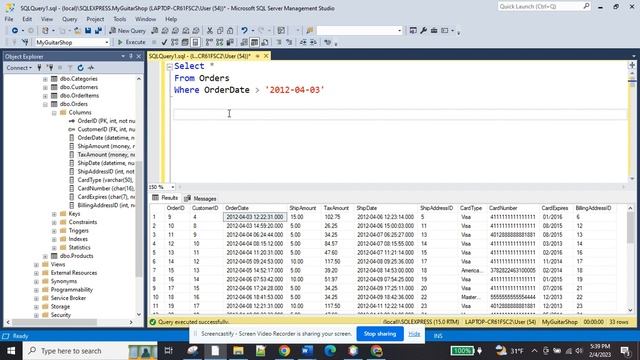Click the Windows Start button

pos(11,351)
